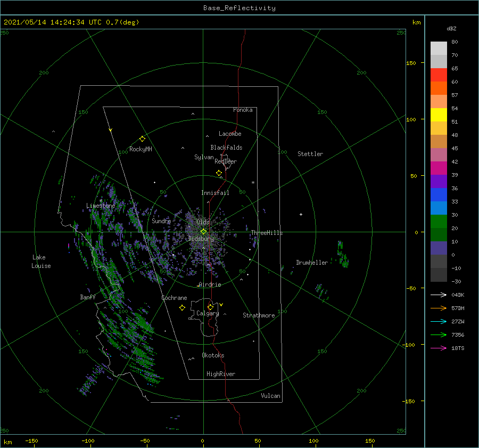Image resolution: width=479 pixels, height=448 pixels.
Task: Click the 04DK legend text
Action: coord(458,295)
